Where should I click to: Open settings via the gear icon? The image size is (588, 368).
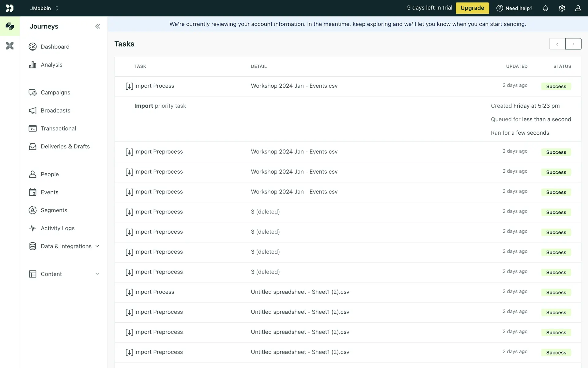562,8
